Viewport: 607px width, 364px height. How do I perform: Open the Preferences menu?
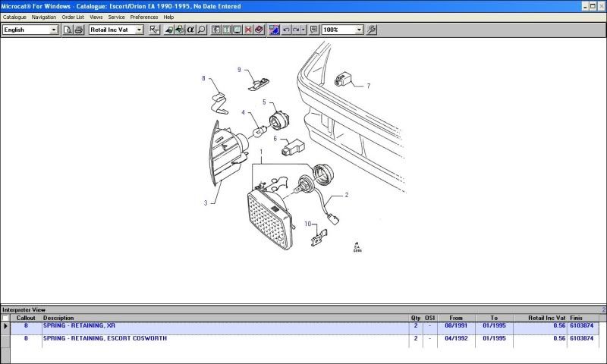[x=144, y=17]
